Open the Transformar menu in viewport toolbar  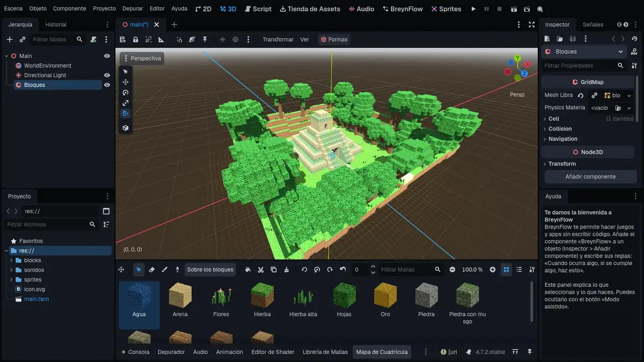pos(278,40)
